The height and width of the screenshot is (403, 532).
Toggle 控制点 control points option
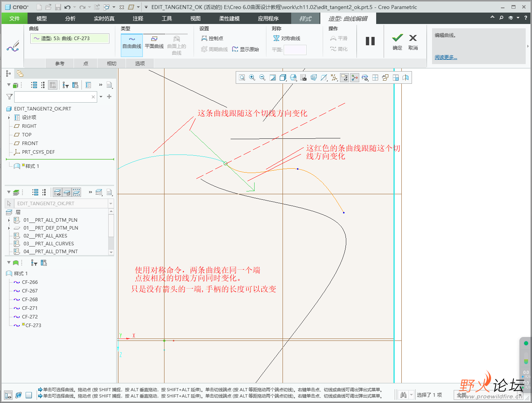(212, 38)
